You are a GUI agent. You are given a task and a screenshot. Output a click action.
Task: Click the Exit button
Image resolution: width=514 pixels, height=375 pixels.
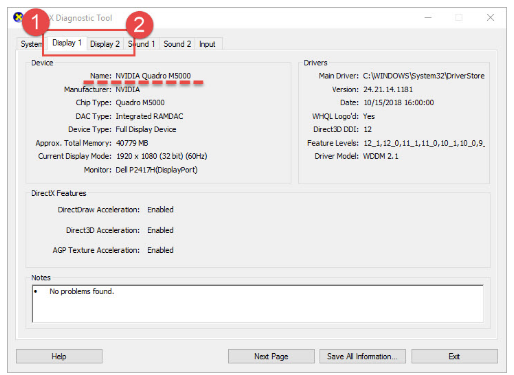[454, 356]
